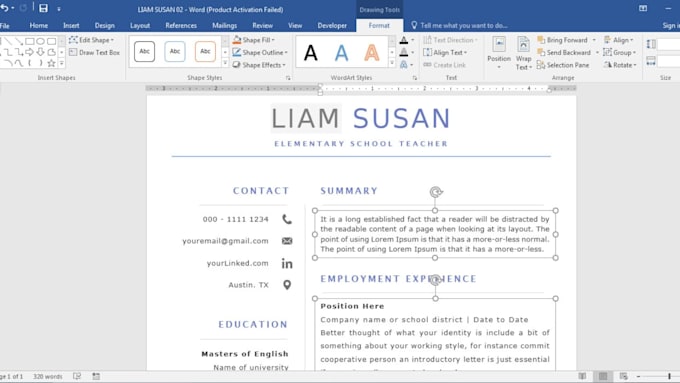The height and width of the screenshot is (383, 680).
Task: Save the document with the floppy icon
Action: 43,8
